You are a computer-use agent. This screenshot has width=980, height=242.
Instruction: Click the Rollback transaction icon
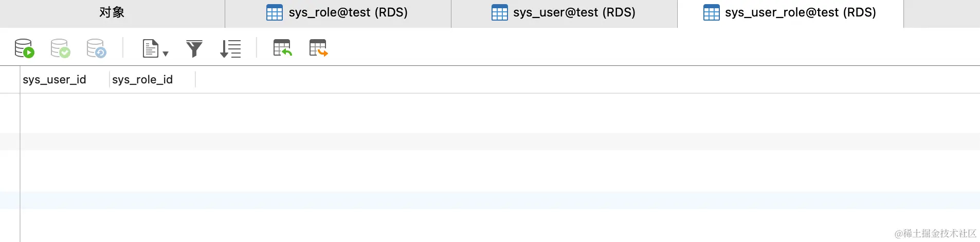96,48
